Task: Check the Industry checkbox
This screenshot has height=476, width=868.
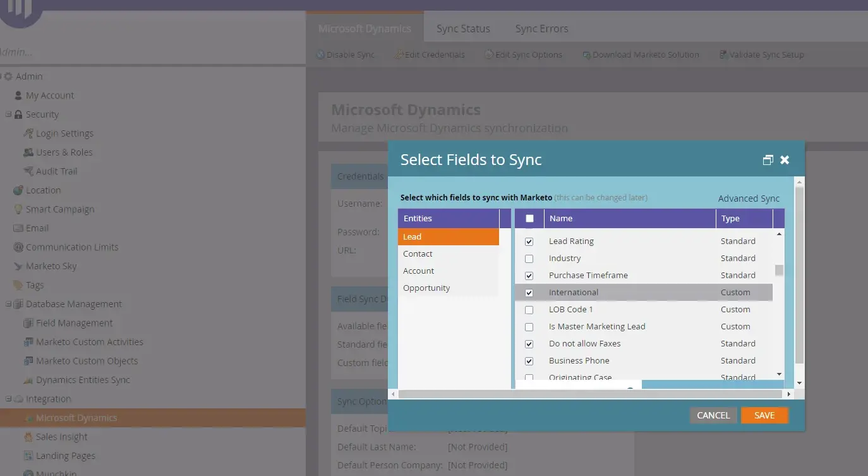Action: 529,259
